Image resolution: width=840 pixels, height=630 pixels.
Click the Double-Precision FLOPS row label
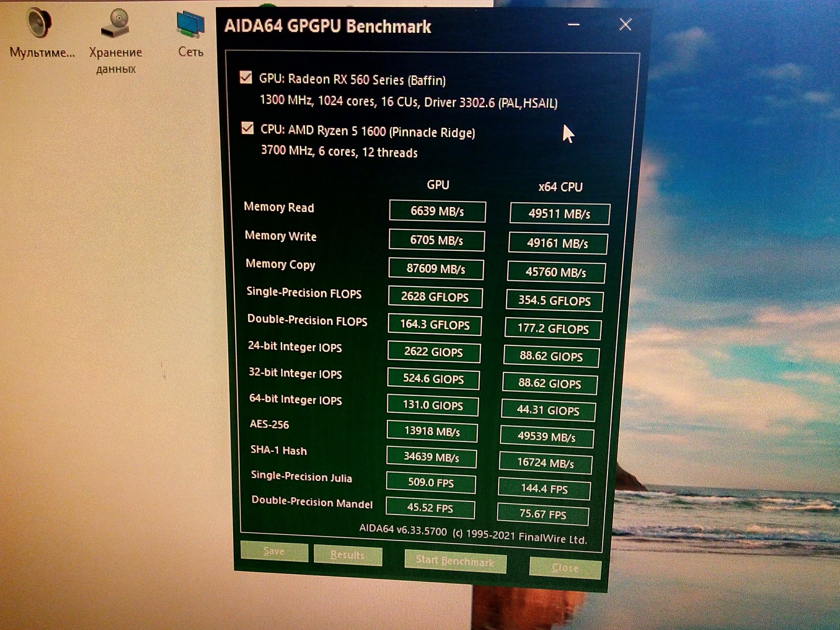click(307, 320)
